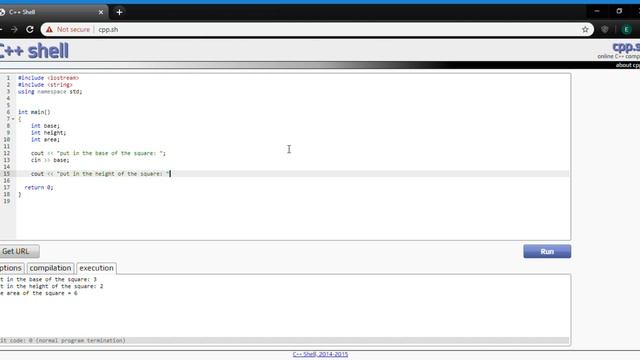This screenshot has height=360, width=640.
Task: Click the C++ shell logo heading
Action: tap(34, 51)
